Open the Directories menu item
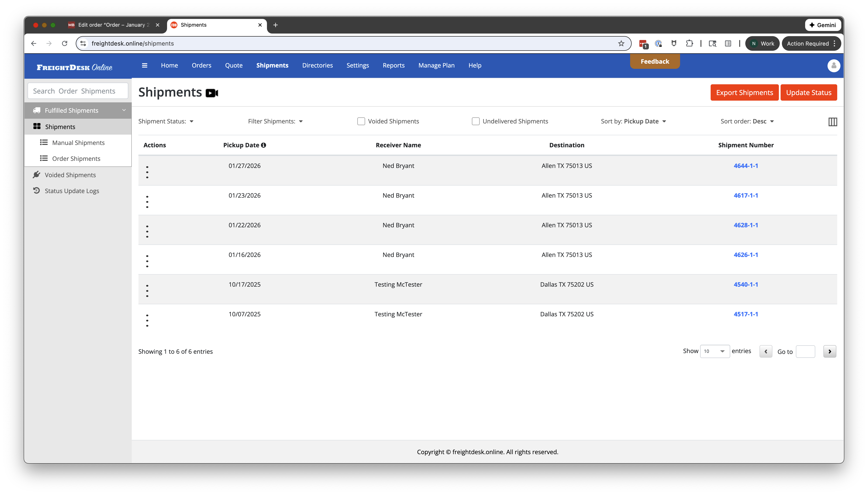868x495 pixels. (317, 65)
